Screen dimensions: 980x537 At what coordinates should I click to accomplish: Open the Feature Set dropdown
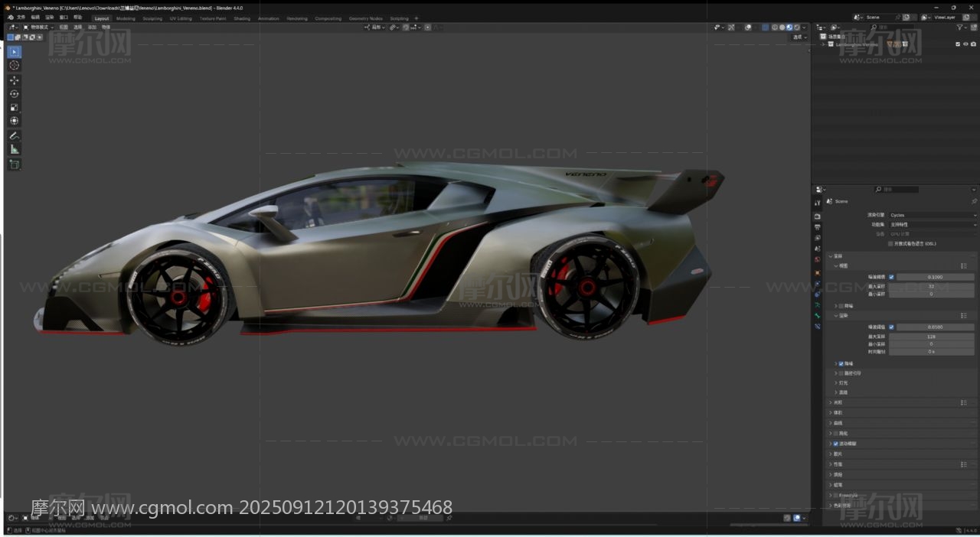(x=933, y=225)
